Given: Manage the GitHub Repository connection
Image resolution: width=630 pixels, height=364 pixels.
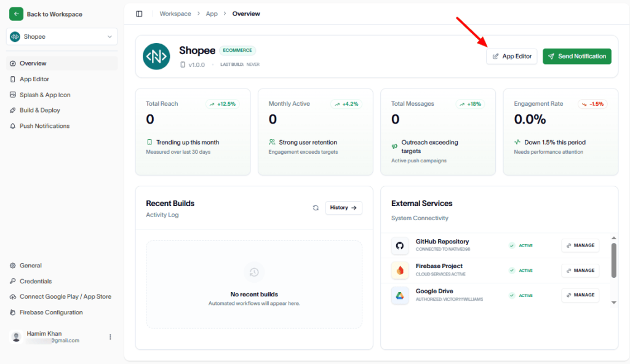Looking at the screenshot, I should click(580, 245).
